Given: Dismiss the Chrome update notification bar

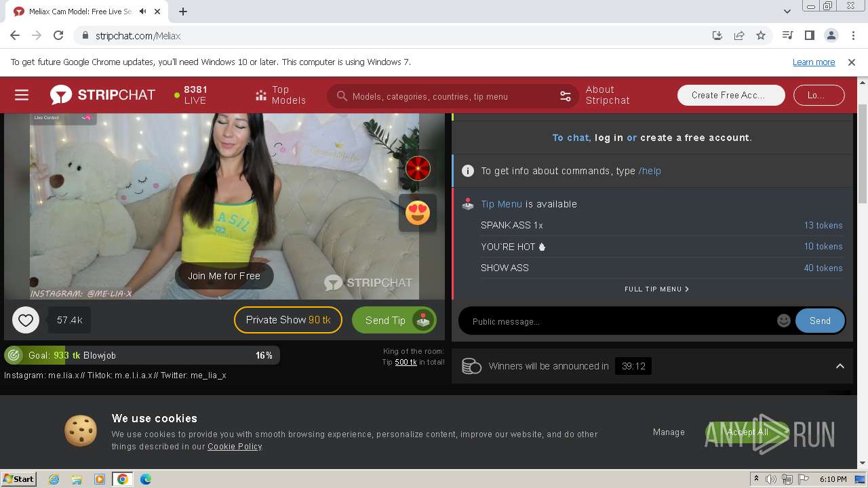Looking at the screenshot, I should point(852,62).
